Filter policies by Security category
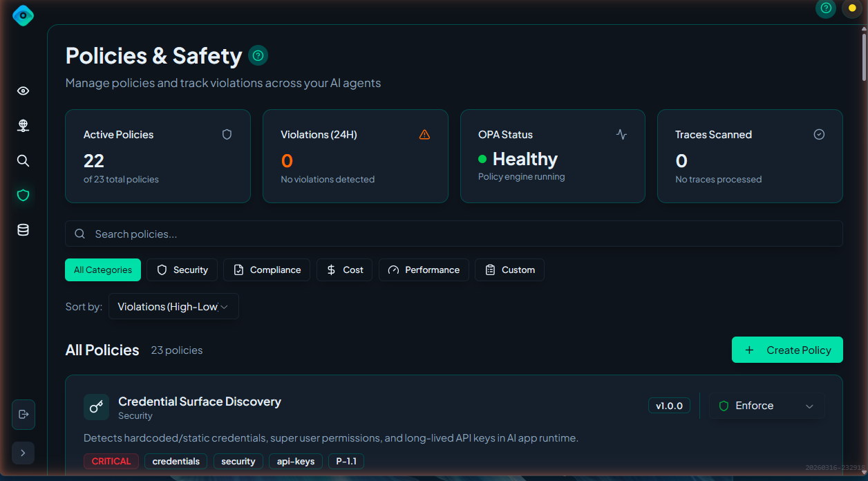Screen dimensions: 868x481 point(182,270)
